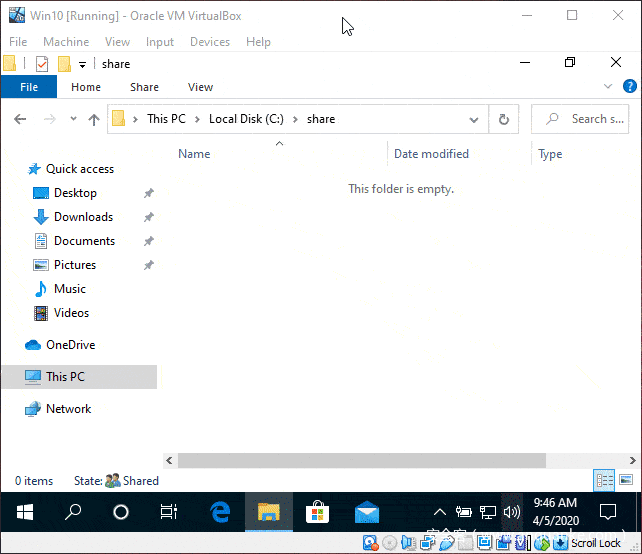Click the Up directory arrow
The width and height of the screenshot is (642, 554).
(94, 119)
